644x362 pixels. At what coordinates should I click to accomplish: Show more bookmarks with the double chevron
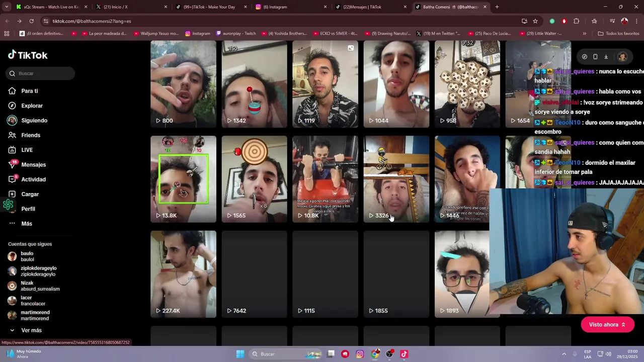584,34
